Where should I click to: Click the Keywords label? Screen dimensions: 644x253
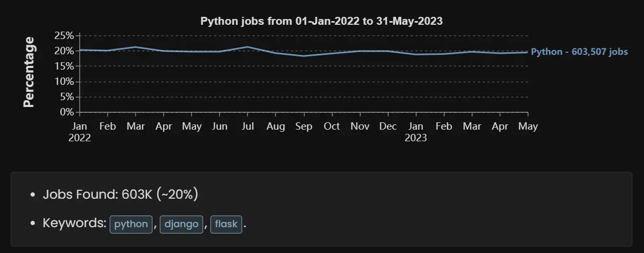(74, 223)
